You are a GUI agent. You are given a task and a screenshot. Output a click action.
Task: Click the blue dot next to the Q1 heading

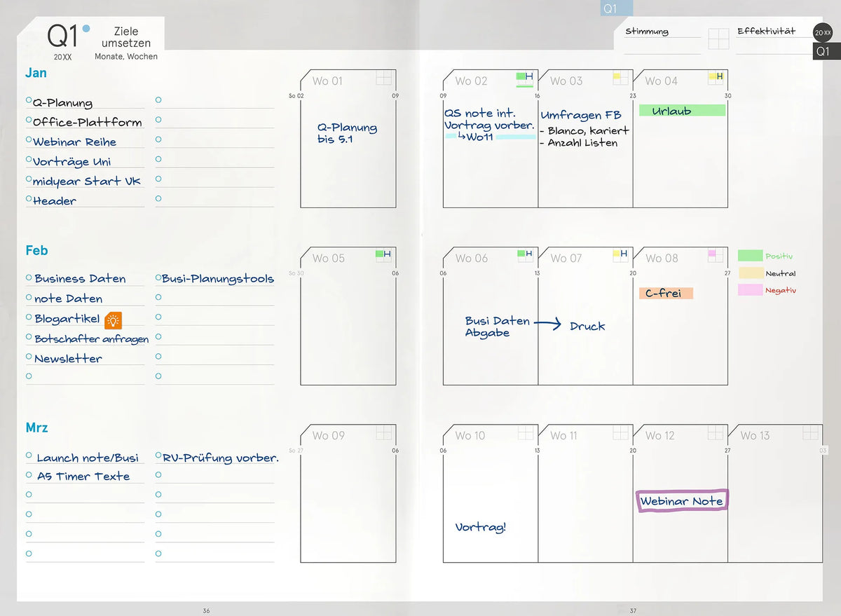tap(86, 29)
